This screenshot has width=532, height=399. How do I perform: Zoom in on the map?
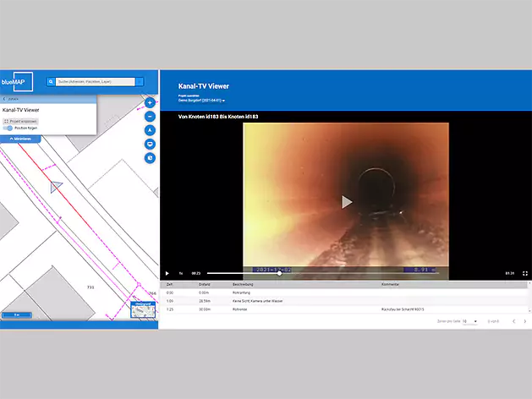coord(150,101)
